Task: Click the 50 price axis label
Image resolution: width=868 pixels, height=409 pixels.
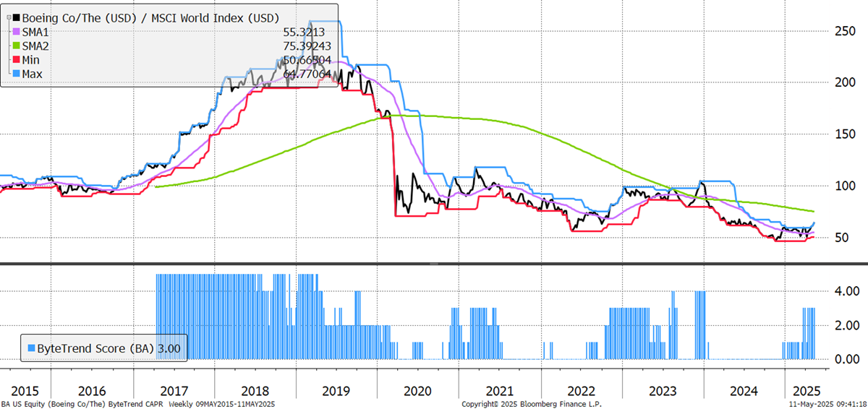Action: [841, 238]
